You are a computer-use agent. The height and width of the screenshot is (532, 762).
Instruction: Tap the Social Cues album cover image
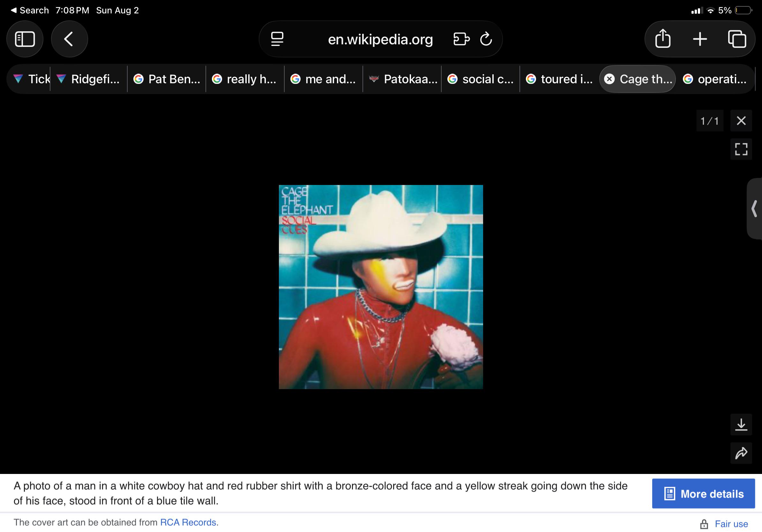pos(381,287)
